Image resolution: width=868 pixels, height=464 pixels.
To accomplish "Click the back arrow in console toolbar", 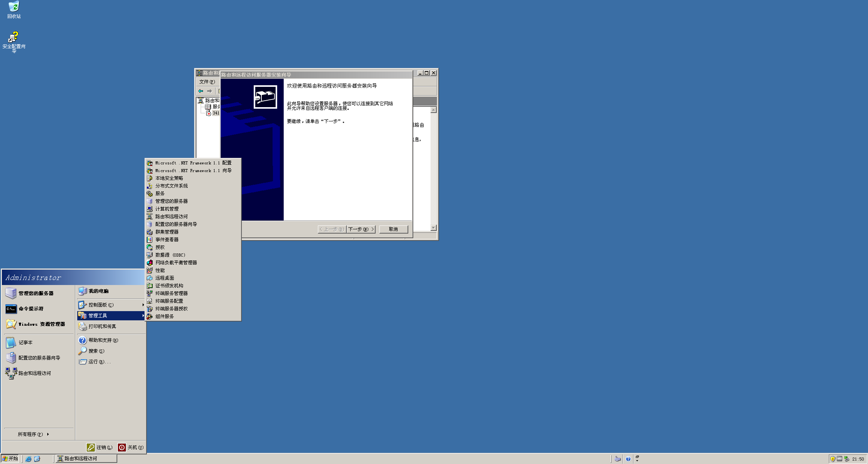I will click(x=201, y=91).
